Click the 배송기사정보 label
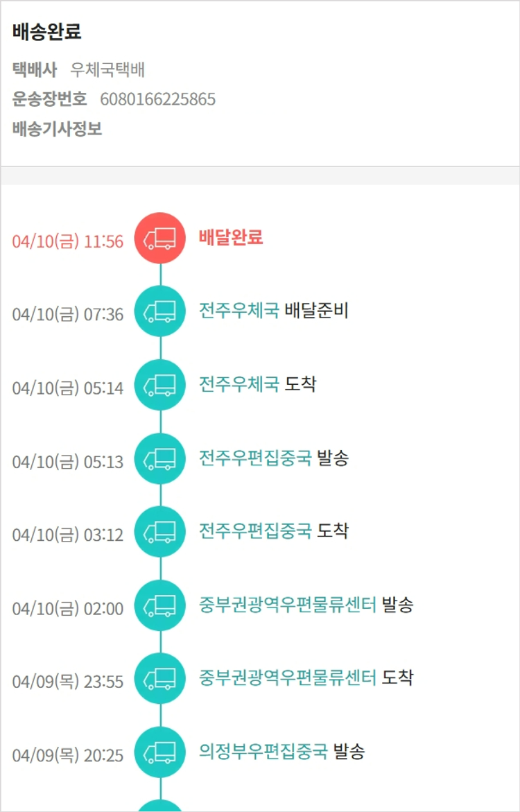This screenshot has width=520, height=812. pos(57,129)
